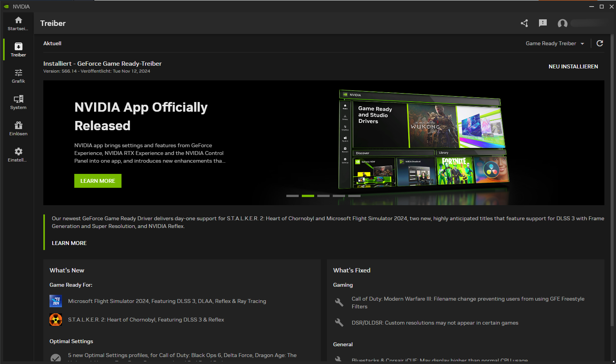Click NEU INSTALLIEREN button
This screenshot has width=616, height=364.
pyautogui.click(x=573, y=66)
